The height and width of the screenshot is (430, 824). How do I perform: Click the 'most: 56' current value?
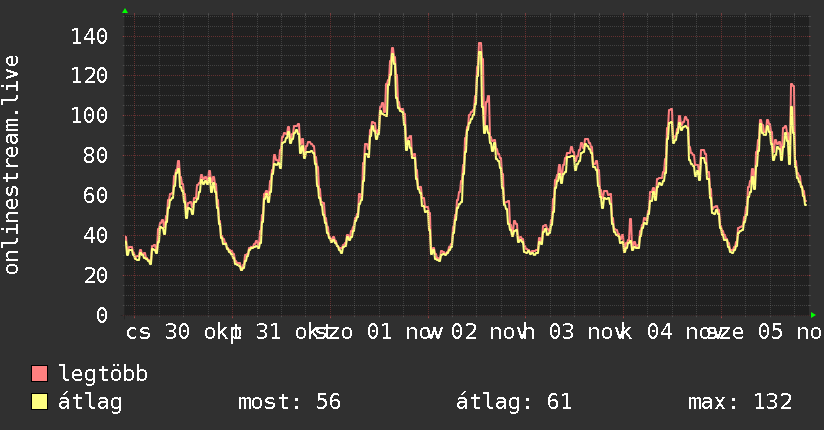(290, 402)
